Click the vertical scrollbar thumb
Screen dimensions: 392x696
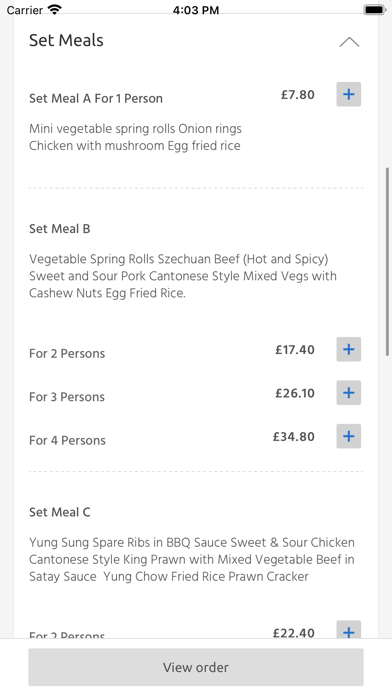(x=387, y=262)
